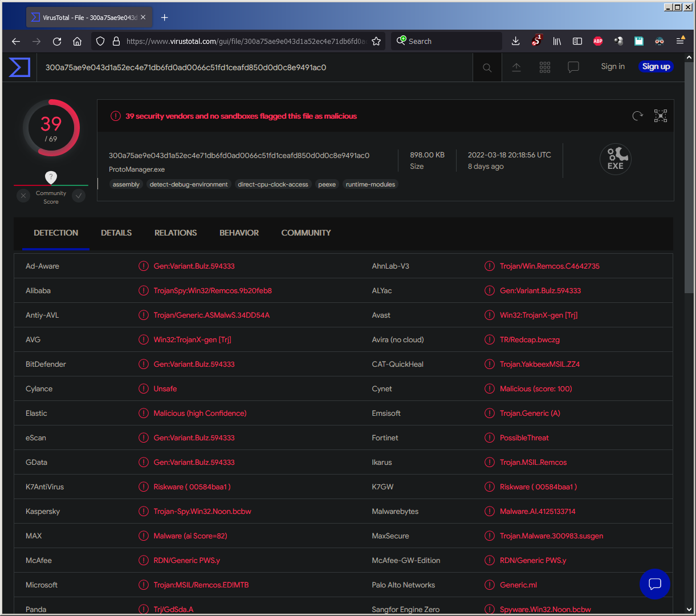
Task: Click the direct-cpu-clock-access tag
Action: point(273,184)
